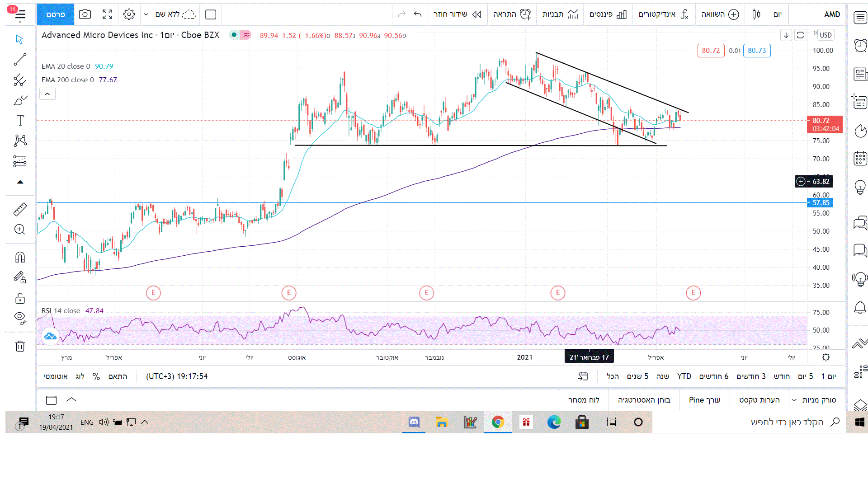
Task: Open the layout name dropdown arrow
Action: pos(146,14)
